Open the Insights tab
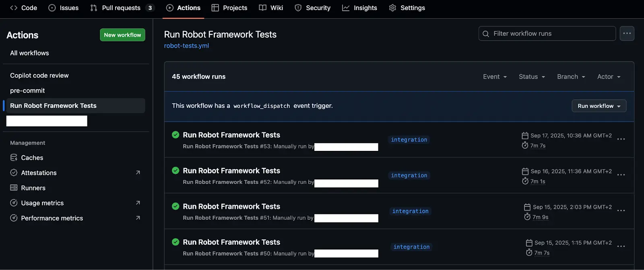644x270 pixels. pyautogui.click(x=359, y=8)
